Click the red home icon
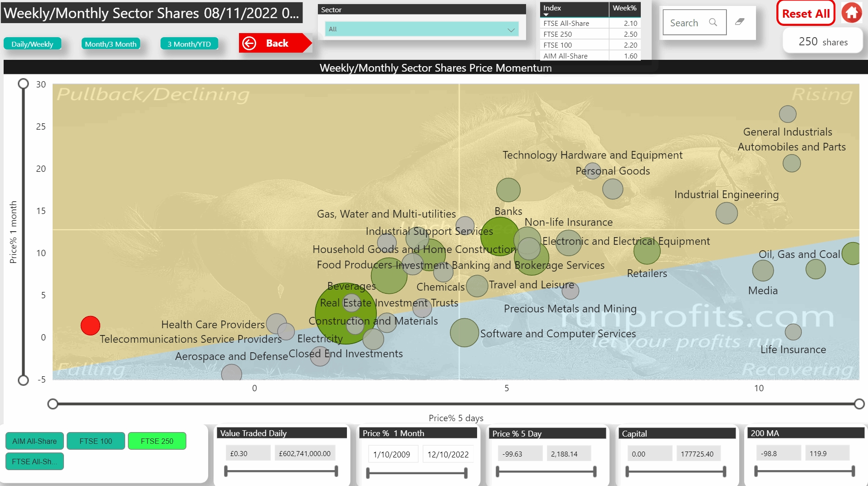This screenshot has width=868, height=486. pos(851,13)
